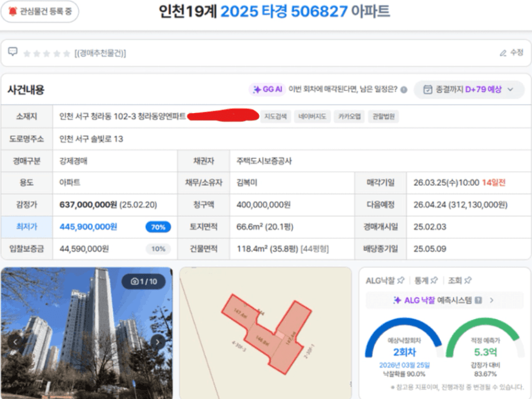Click the 감정가 637,000,000원 value

click(x=88, y=205)
